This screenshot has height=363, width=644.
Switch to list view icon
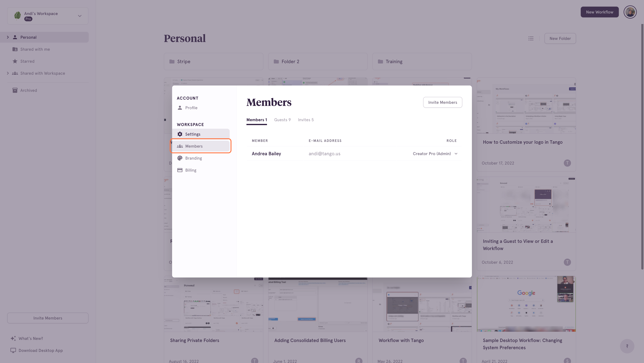pyautogui.click(x=531, y=39)
